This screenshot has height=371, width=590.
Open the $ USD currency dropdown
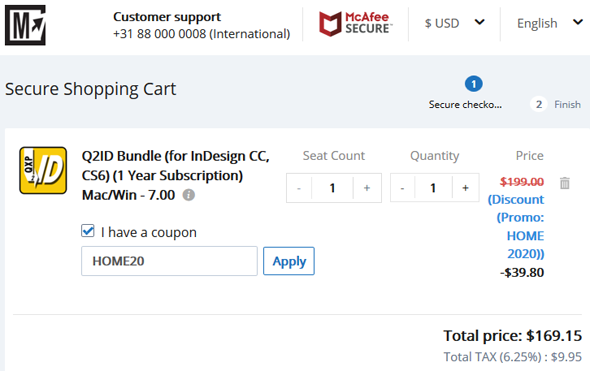pos(454,23)
